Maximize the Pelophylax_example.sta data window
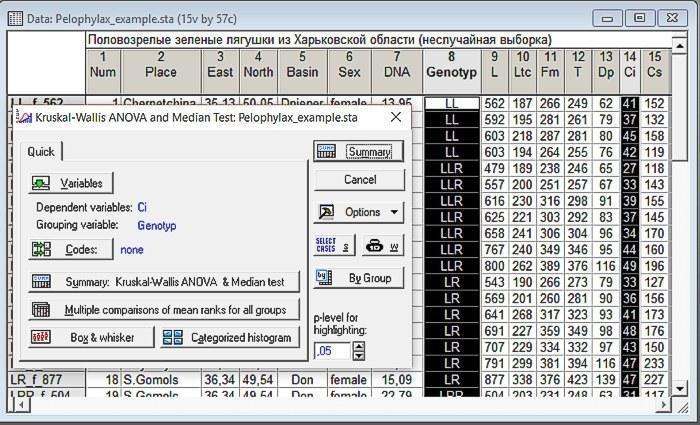The width and height of the screenshot is (700, 425). 640,17
